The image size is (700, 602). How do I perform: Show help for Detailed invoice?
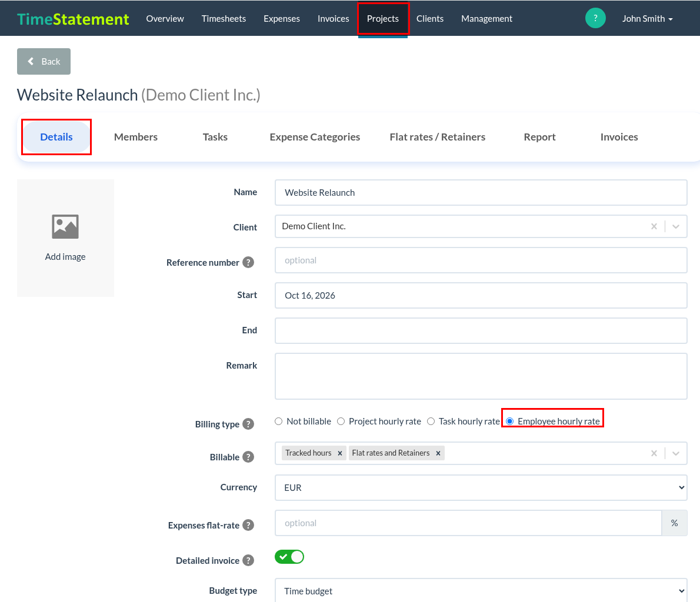coord(248,560)
